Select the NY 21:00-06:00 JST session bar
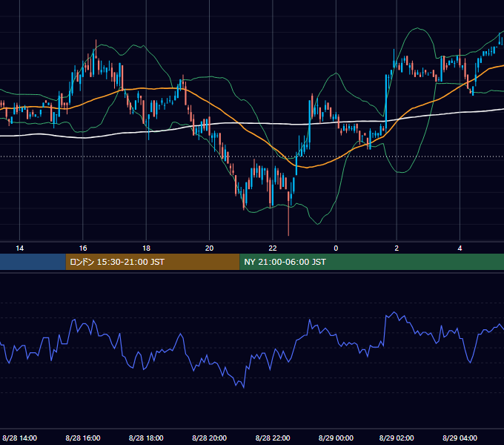 (x=372, y=262)
